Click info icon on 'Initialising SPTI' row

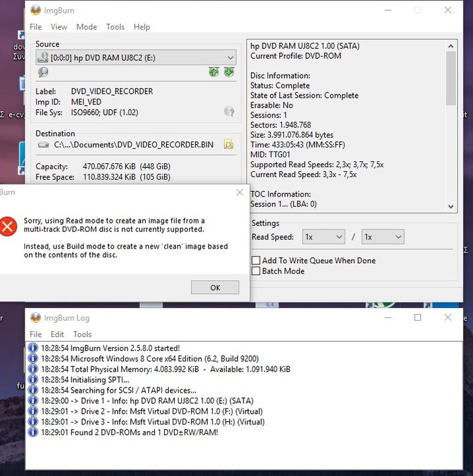(33, 379)
